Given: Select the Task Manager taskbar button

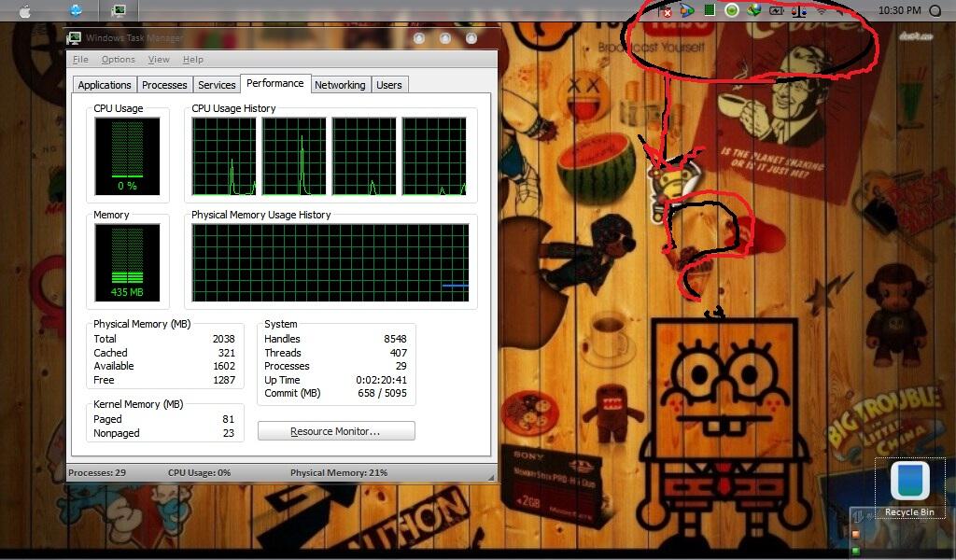Looking at the screenshot, I should pyautogui.click(x=119, y=10).
